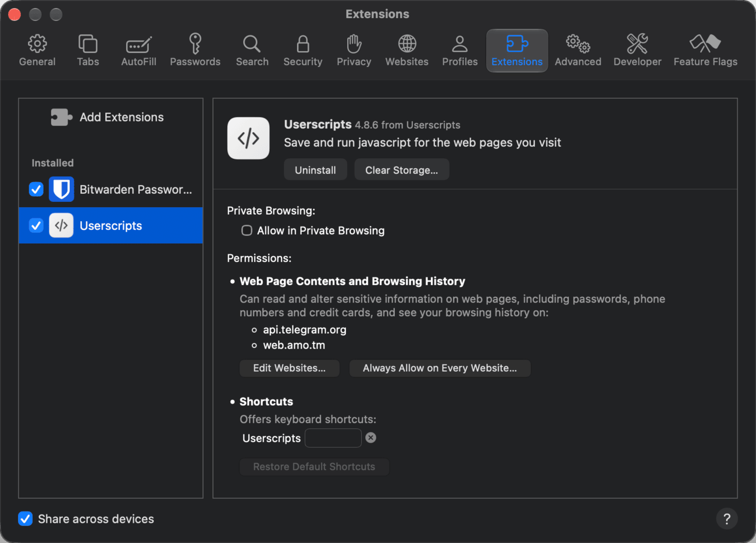Open the Passwords pane
Image resolution: width=756 pixels, height=543 pixels.
pyautogui.click(x=195, y=51)
